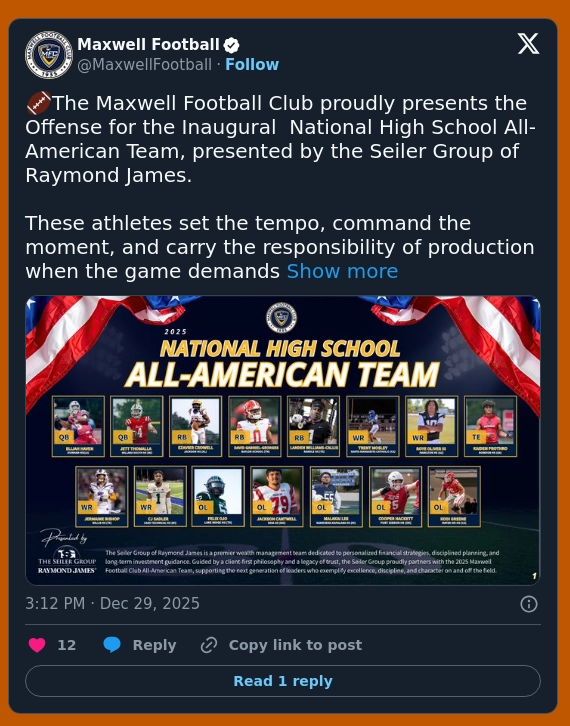Open Read 1 reply thread
This screenshot has height=726, width=570.
coord(283,681)
